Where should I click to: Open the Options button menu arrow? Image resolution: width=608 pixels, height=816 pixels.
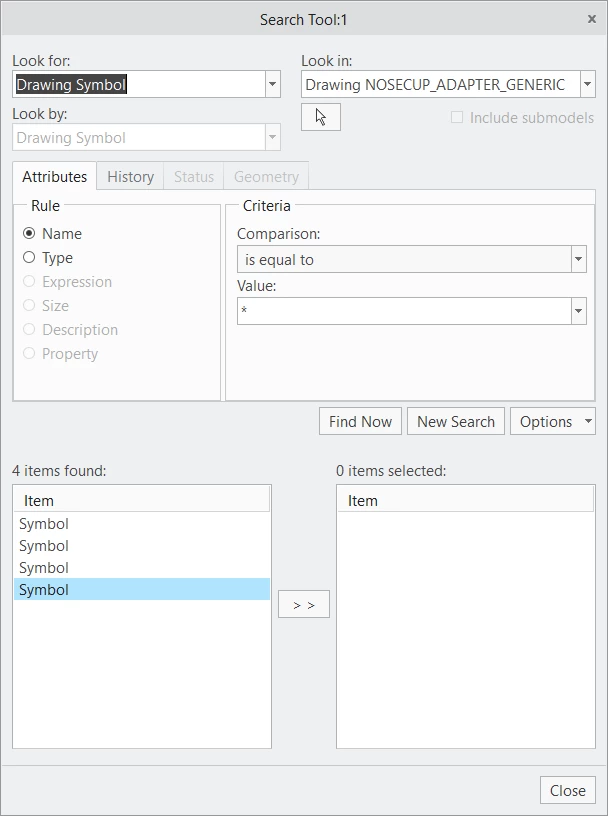[588, 421]
